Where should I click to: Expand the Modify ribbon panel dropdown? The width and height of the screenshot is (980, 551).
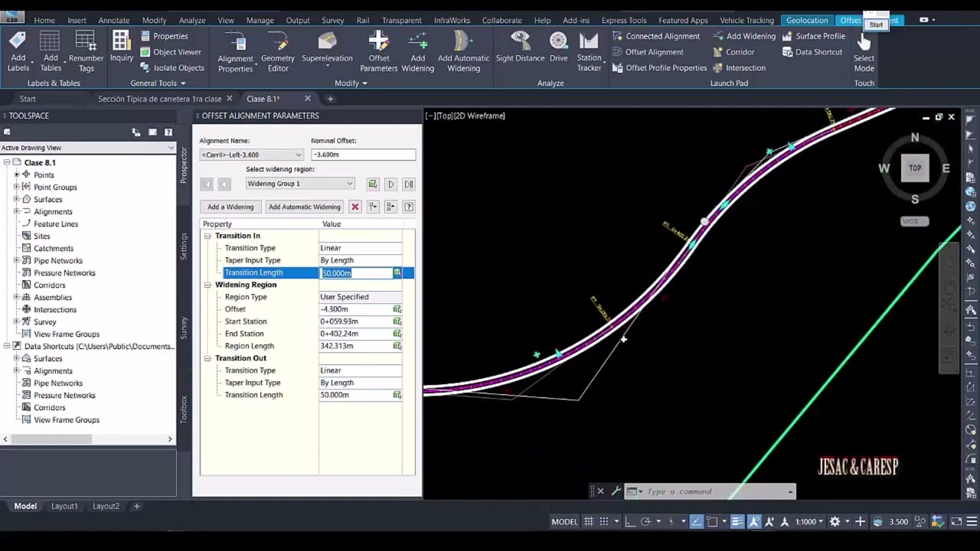click(351, 83)
